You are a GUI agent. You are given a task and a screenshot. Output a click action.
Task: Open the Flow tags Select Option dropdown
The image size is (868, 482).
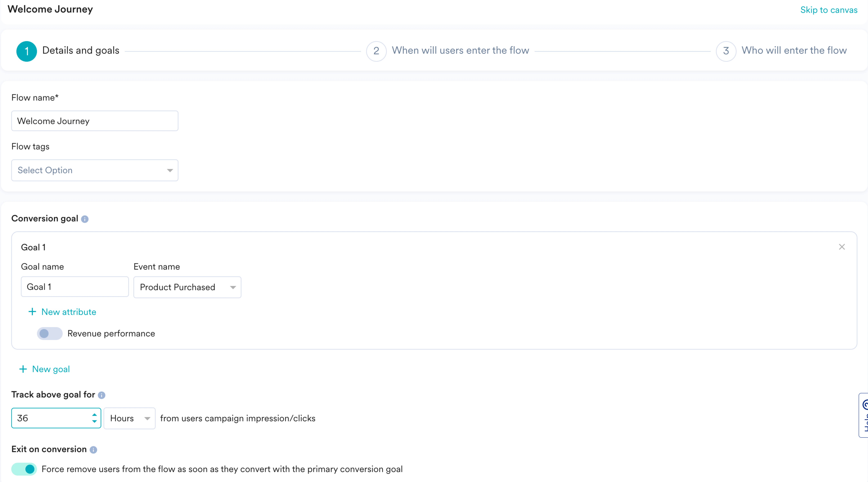pos(95,170)
